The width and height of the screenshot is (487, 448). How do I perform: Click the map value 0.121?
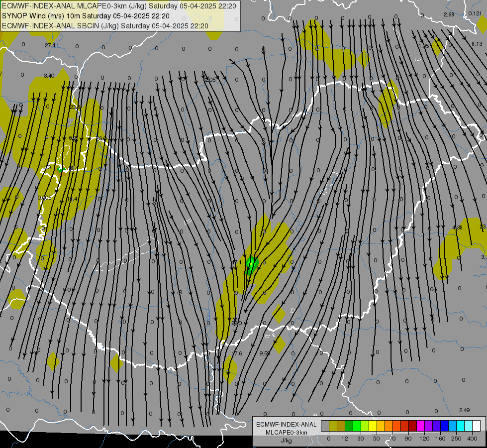pos(475,13)
